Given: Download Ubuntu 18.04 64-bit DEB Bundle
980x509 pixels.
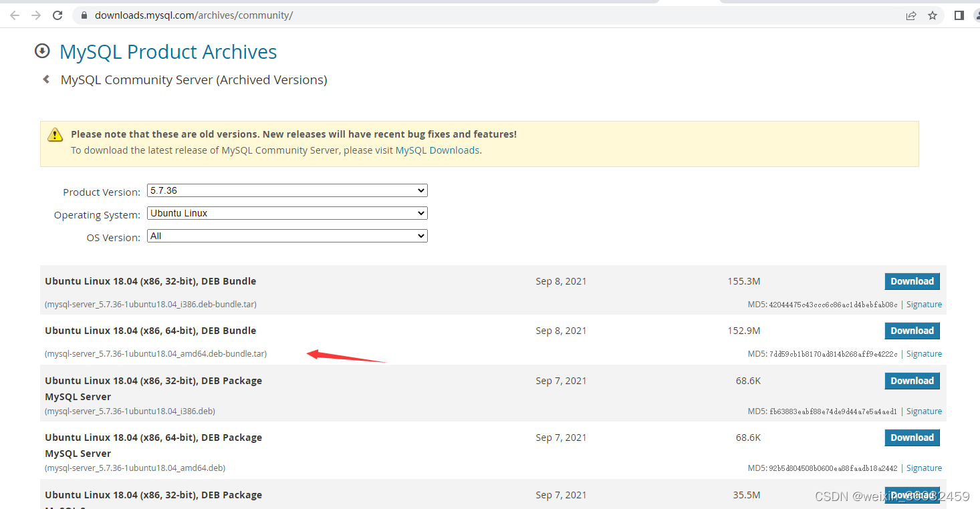Looking at the screenshot, I should tap(912, 331).
